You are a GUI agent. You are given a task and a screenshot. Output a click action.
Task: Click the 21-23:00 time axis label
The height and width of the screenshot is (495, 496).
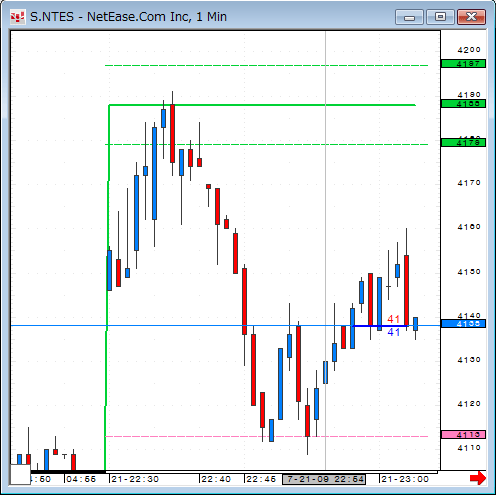[405, 479]
